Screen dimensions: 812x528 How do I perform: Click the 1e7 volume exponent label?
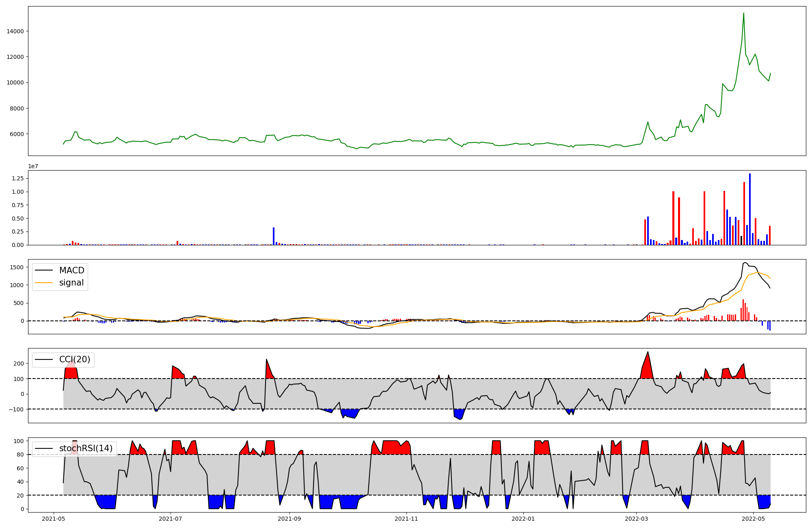coord(33,166)
